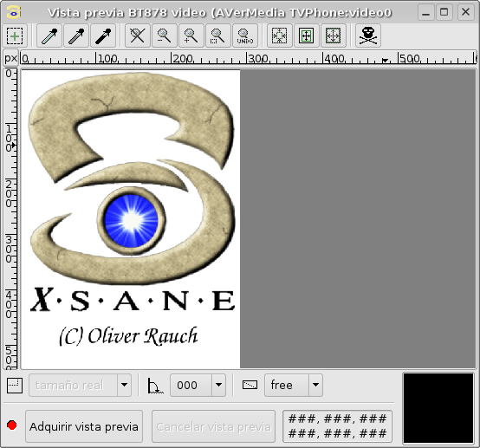Image resolution: width=480 pixels, height=448 pixels.
Task: Click the unzoom crossed magnifier icon
Action: pyautogui.click(x=138, y=36)
